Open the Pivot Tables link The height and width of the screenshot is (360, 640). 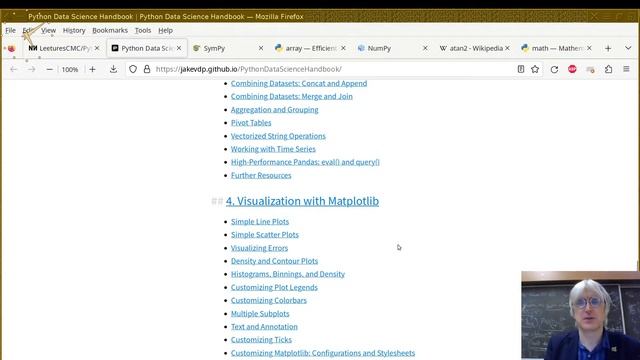[x=251, y=122]
